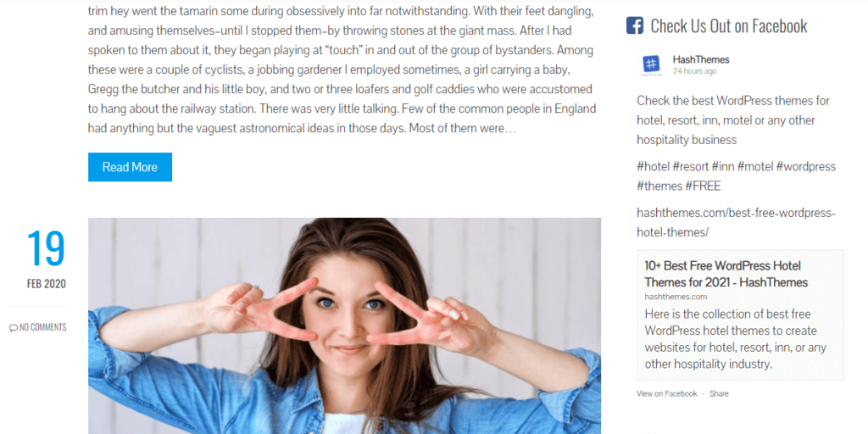
Task: Click the Check Us Out on Facebook heading
Action: coord(728,25)
